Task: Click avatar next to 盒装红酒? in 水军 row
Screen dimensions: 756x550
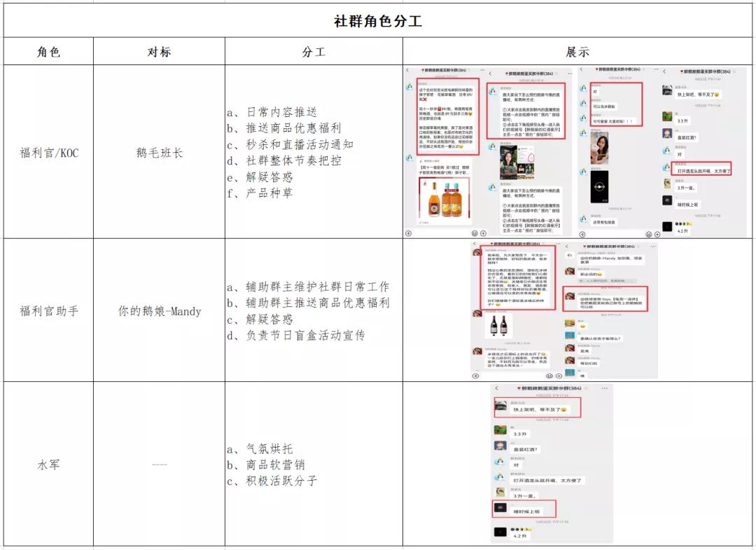Action: click(x=500, y=446)
